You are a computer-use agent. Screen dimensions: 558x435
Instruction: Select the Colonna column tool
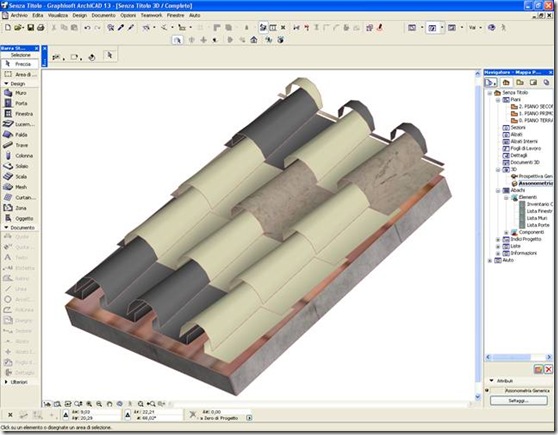pyautogui.click(x=20, y=156)
